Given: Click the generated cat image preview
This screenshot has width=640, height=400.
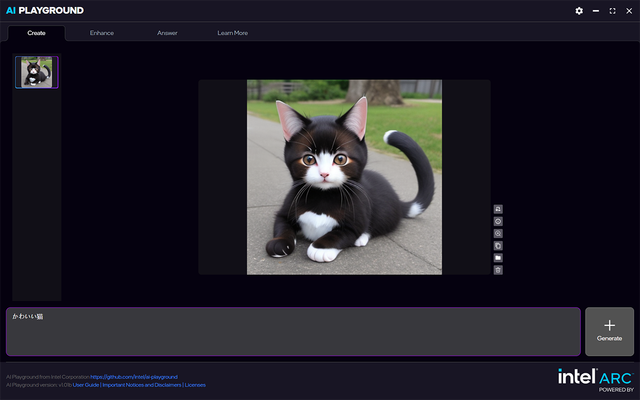Looking at the screenshot, I should point(344,177).
